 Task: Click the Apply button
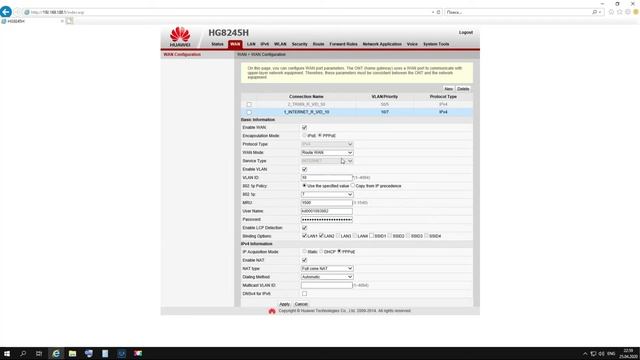click(x=284, y=304)
